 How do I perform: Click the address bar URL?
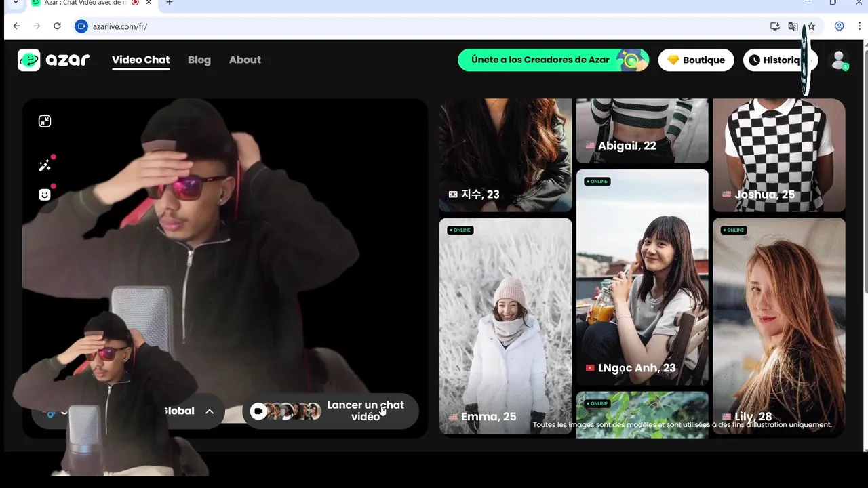120,26
